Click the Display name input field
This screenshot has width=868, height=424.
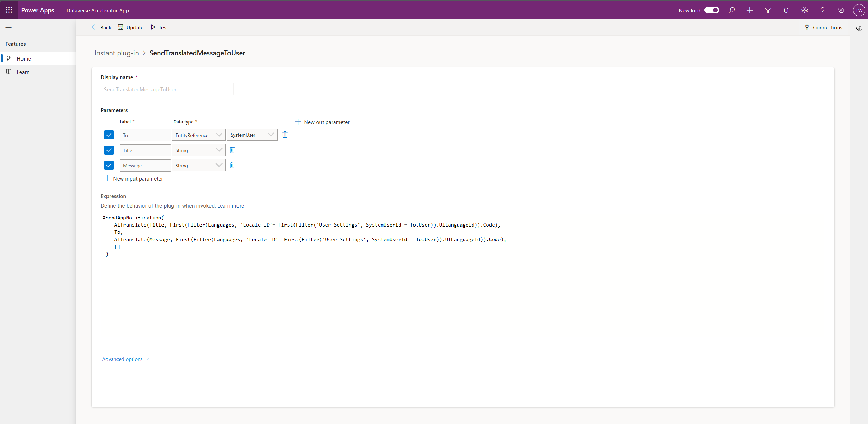pyautogui.click(x=167, y=89)
